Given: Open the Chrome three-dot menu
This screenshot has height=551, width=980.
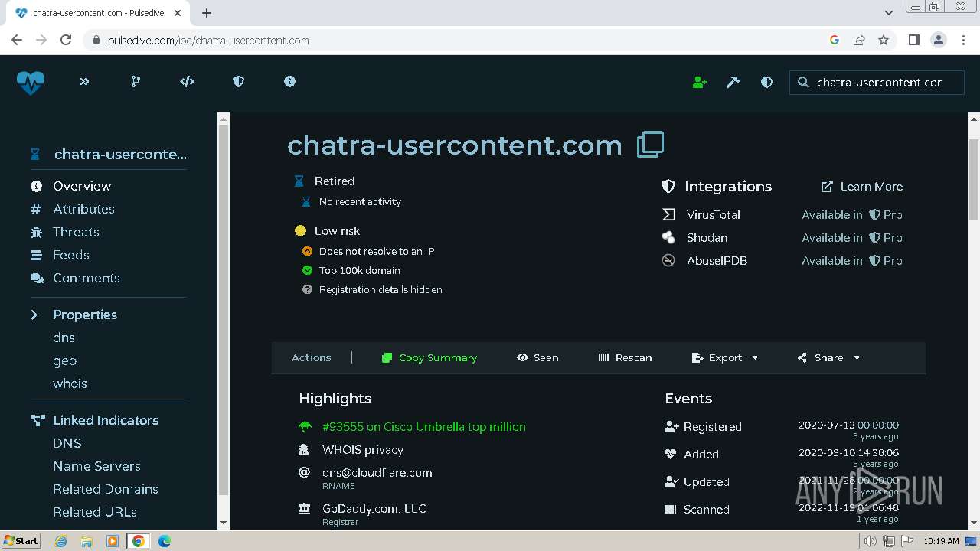Looking at the screenshot, I should [962, 40].
